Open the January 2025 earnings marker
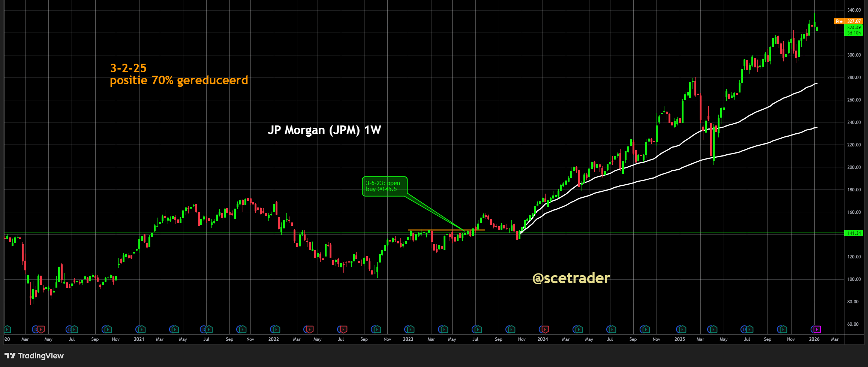 (x=682, y=330)
